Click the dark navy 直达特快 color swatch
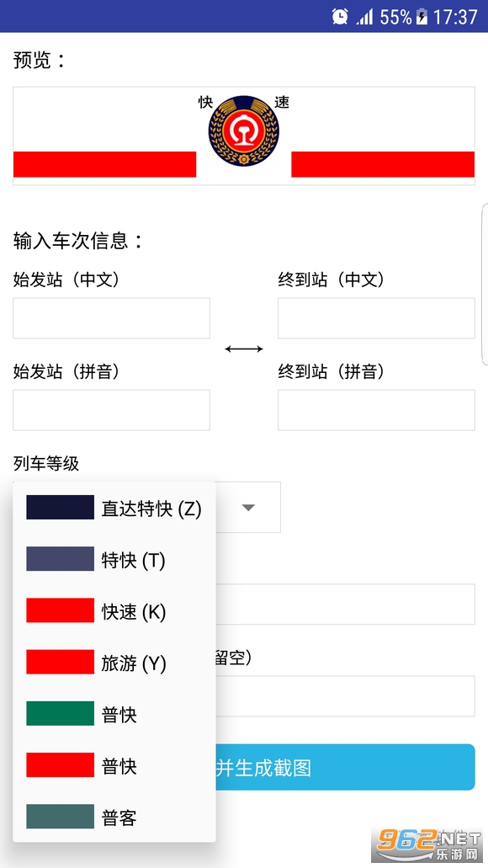 click(61, 508)
